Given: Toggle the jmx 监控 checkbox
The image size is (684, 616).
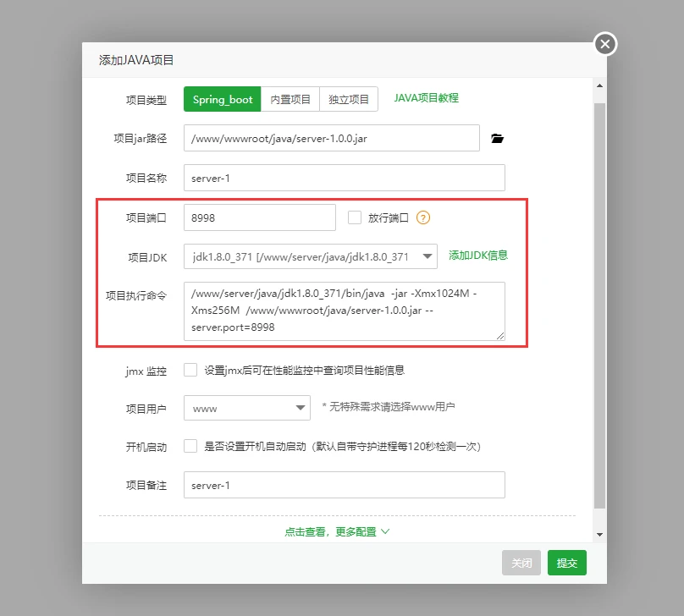Looking at the screenshot, I should coord(190,370).
